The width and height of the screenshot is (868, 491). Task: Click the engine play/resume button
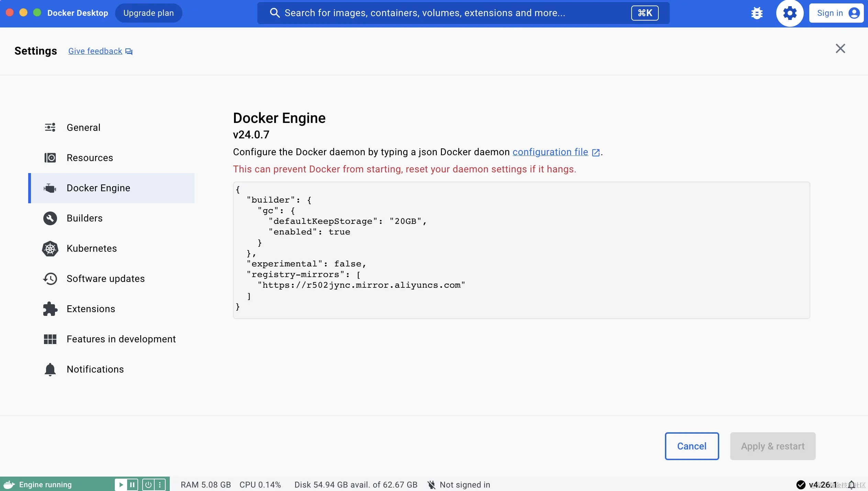point(121,484)
